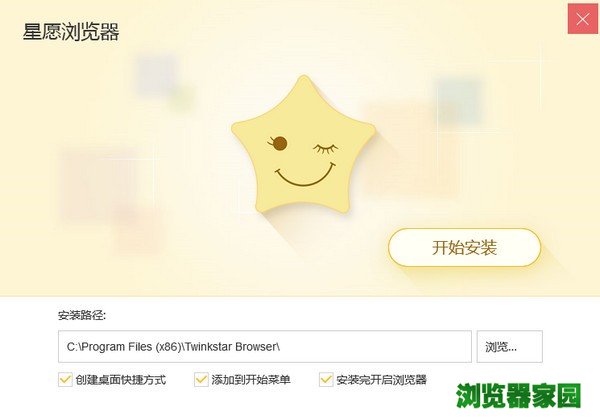Click the green 浏览器家园 watermark logo

tap(518, 396)
